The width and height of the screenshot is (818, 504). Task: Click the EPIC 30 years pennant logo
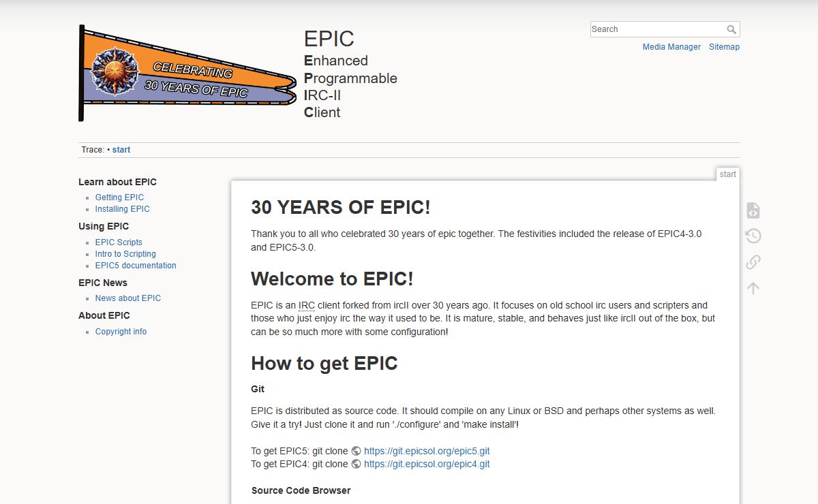pos(188,74)
